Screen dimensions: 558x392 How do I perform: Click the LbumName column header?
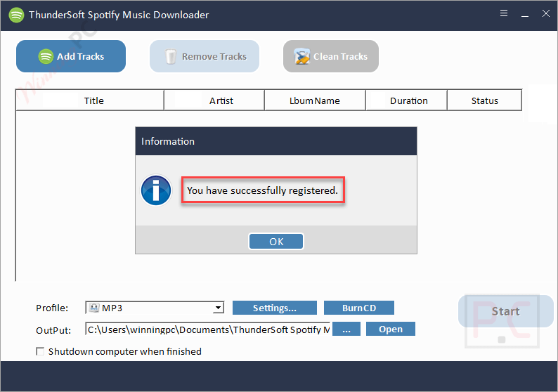tap(315, 100)
